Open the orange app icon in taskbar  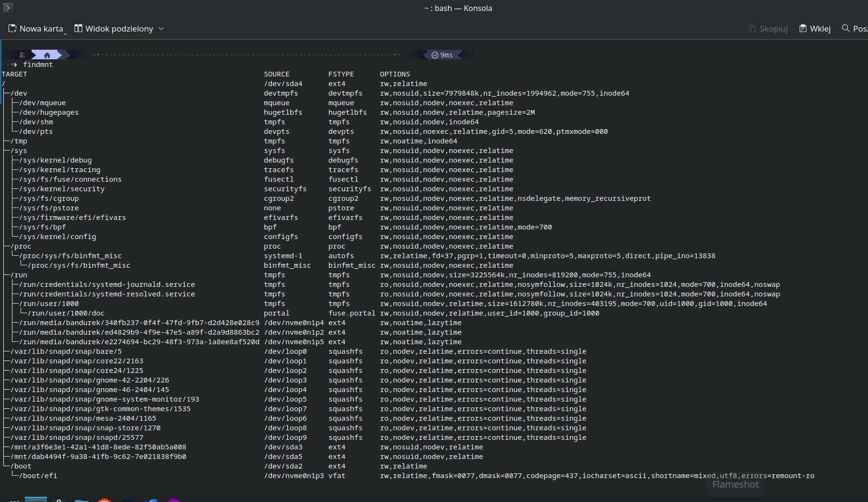coord(105,500)
